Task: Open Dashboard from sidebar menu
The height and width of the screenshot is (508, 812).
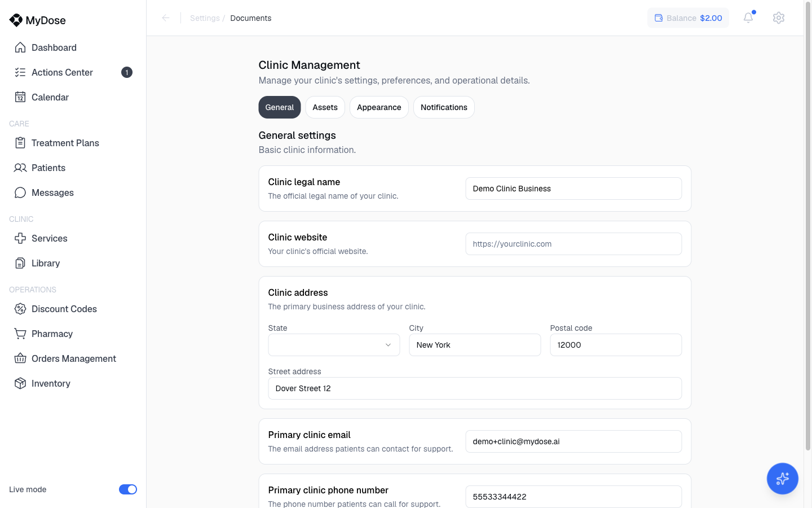Action: tap(73, 47)
